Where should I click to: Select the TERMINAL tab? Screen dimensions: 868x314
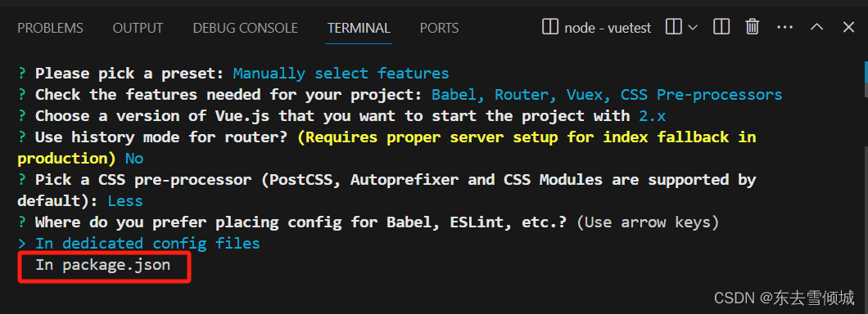coord(359,28)
